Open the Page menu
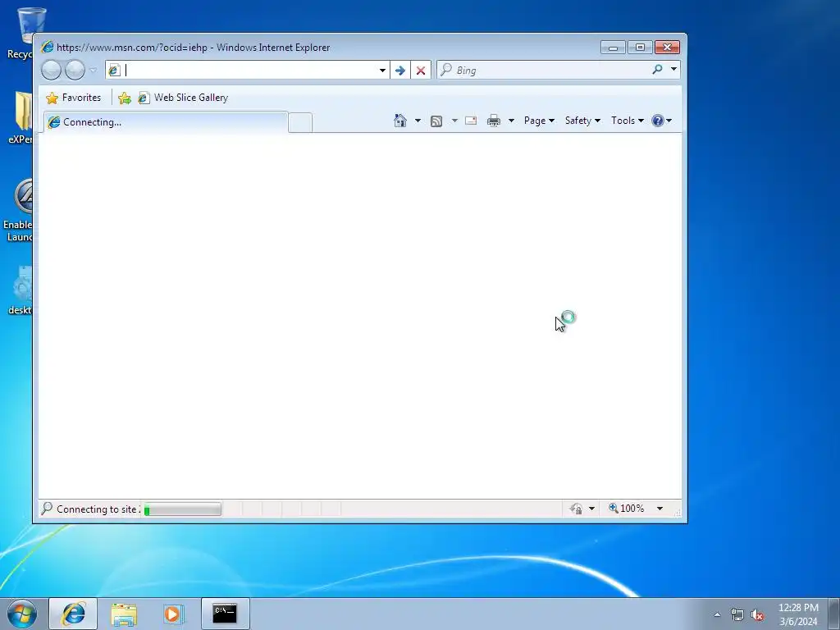Image resolution: width=840 pixels, height=630 pixels. pyautogui.click(x=539, y=121)
